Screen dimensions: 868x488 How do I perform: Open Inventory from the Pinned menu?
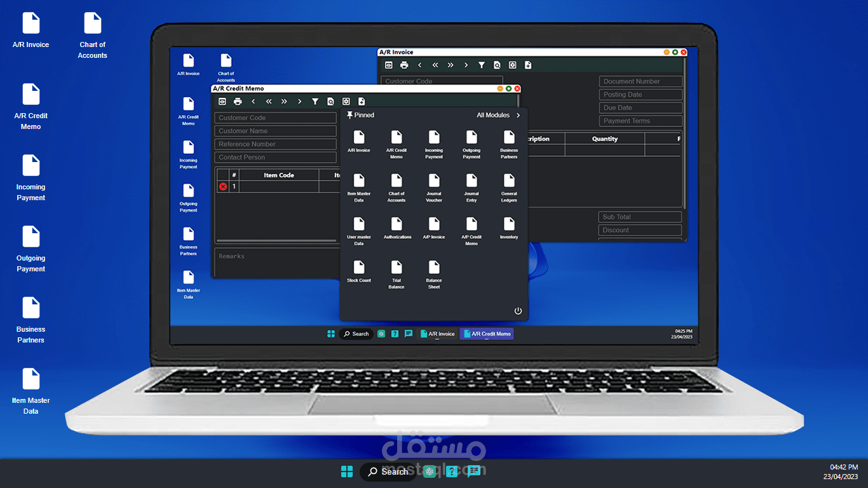tap(509, 228)
